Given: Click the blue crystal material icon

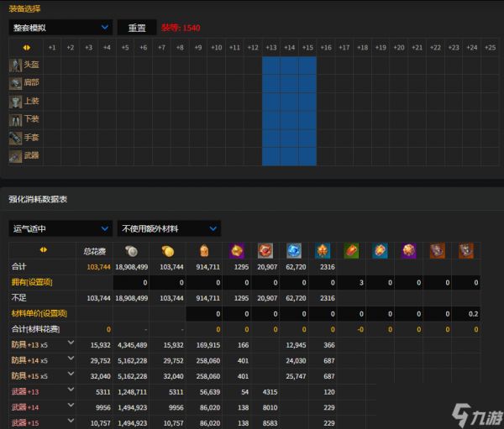Looking at the screenshot, I should 293,250.
